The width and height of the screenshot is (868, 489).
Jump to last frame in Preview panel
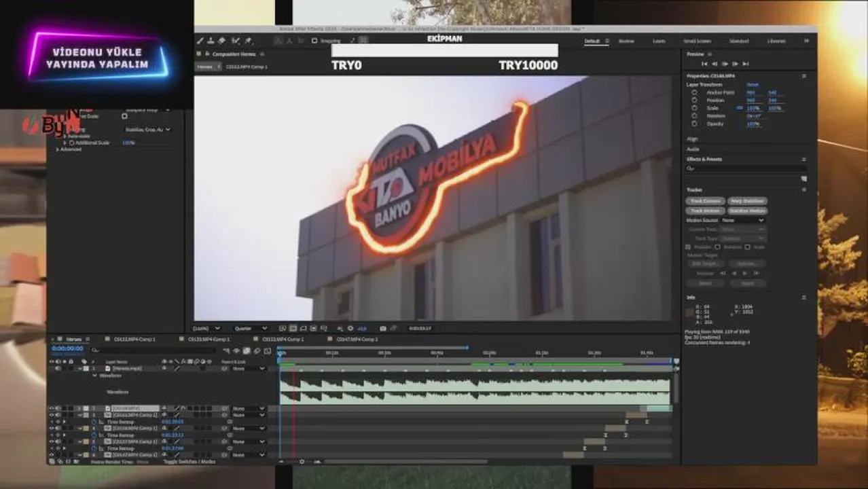point(746,64)
